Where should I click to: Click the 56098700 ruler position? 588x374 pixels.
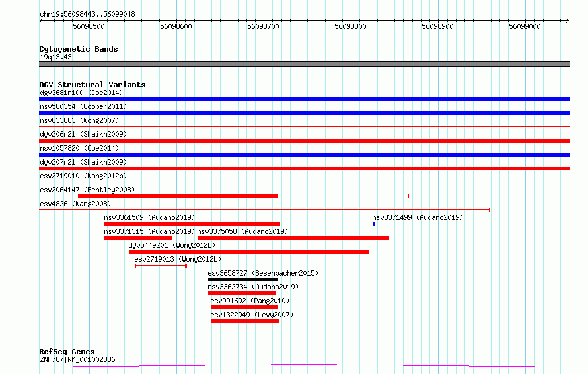(x=263, y=26)
